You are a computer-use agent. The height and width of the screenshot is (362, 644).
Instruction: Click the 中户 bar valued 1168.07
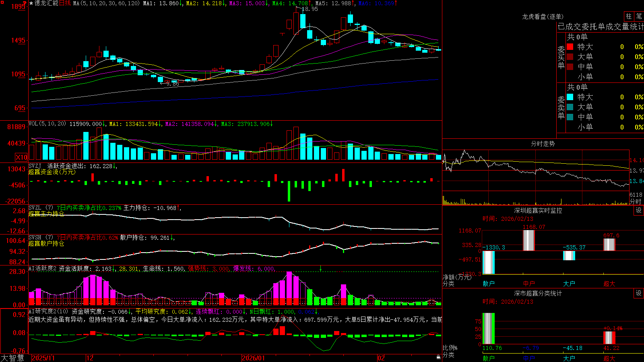pos(529,241)
